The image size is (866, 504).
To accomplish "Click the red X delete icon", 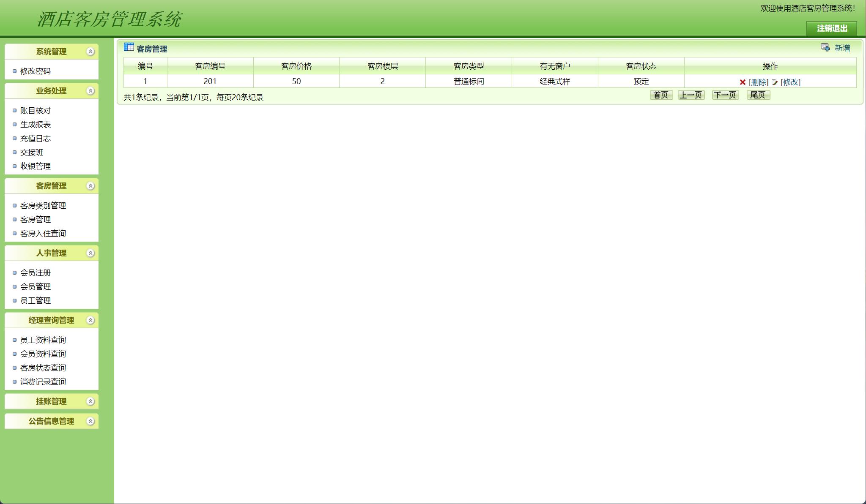I will tap(743, 82).
